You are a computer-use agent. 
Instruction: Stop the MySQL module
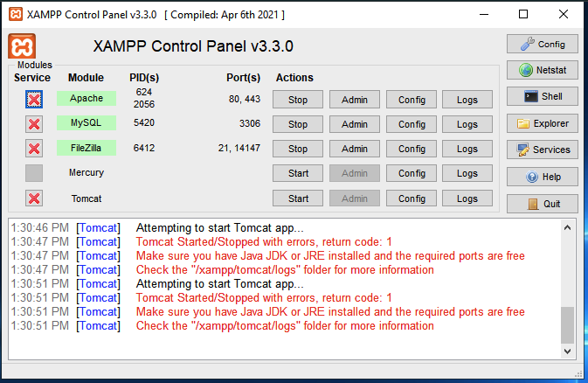[298, 124]
